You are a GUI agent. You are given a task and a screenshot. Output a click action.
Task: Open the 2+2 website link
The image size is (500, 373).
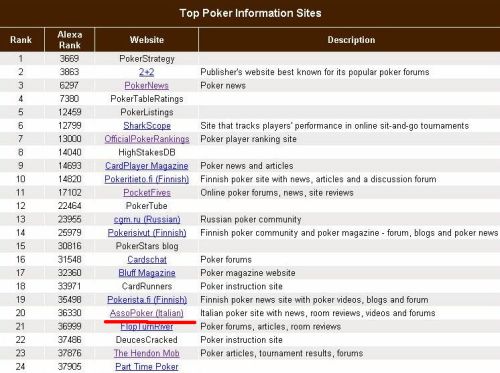[x=147, y=72]
